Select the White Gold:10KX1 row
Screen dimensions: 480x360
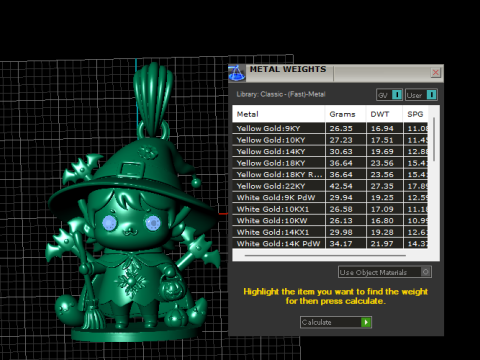coord(330,209)
